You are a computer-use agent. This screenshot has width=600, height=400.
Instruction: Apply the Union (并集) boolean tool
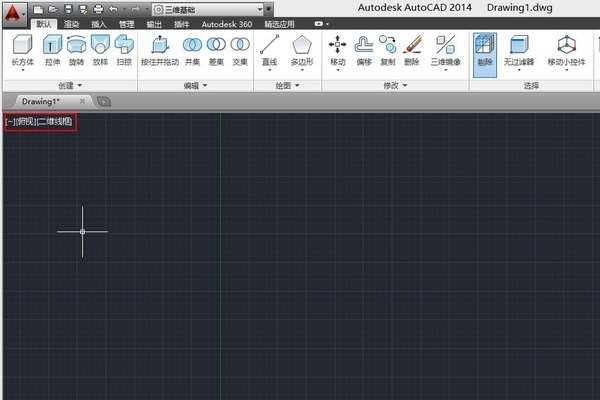pyautogui.click(x=192, y=51)
